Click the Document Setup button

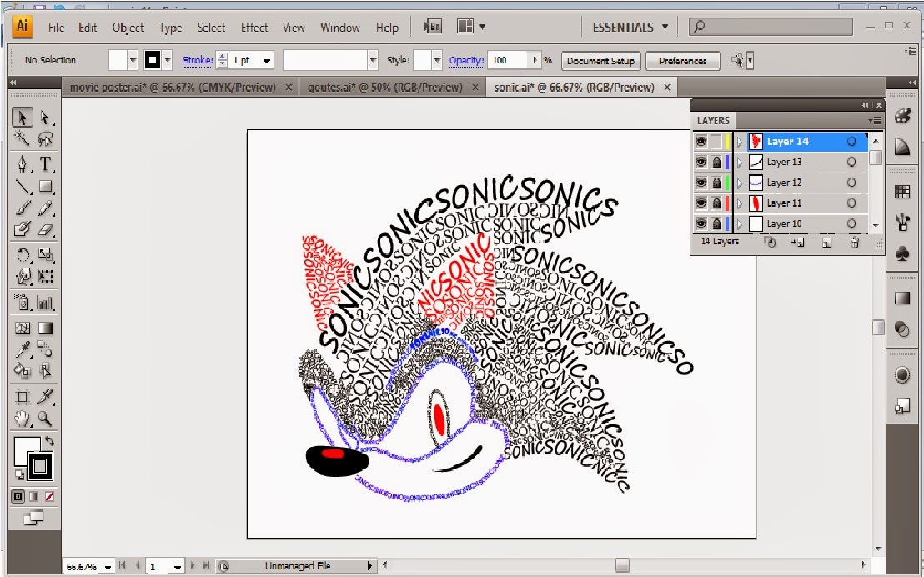[600, 61]
